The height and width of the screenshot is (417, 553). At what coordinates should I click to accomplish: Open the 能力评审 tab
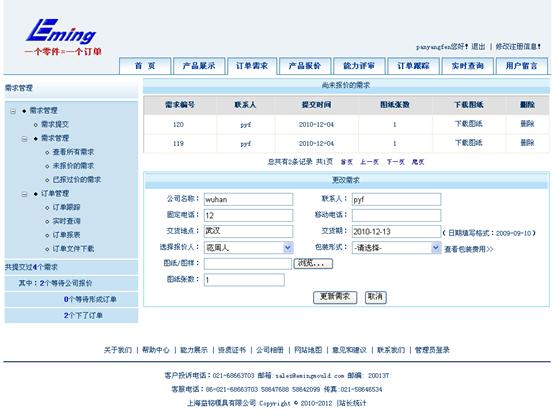359,66
